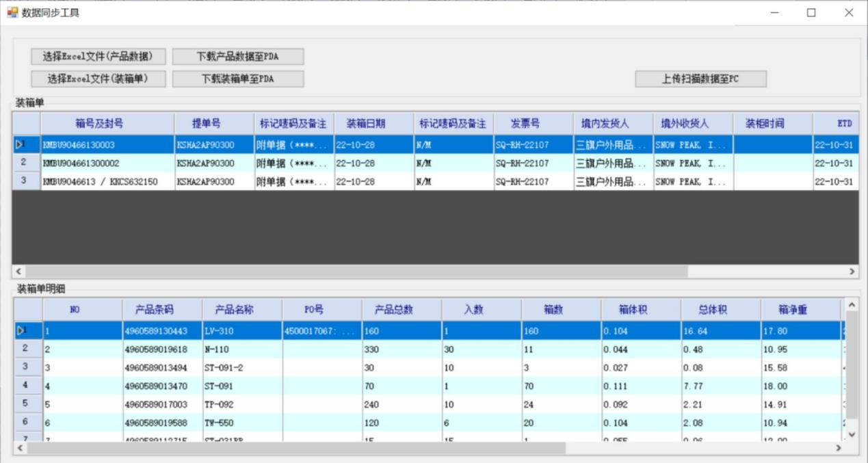Minimize the 数据同步工具 window
This screenshot has width=868, height=463.
[774, 12]
